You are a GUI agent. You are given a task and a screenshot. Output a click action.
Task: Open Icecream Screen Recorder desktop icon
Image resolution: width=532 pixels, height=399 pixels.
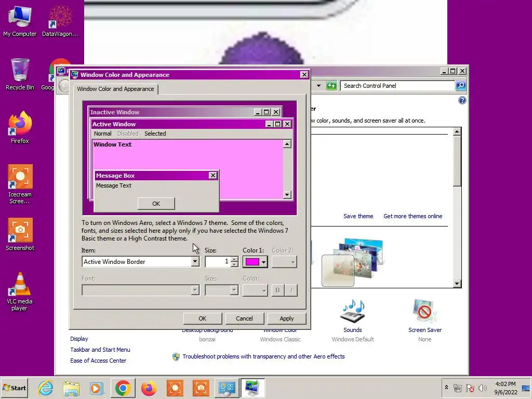pyautogui.click(x=20, y=184)
